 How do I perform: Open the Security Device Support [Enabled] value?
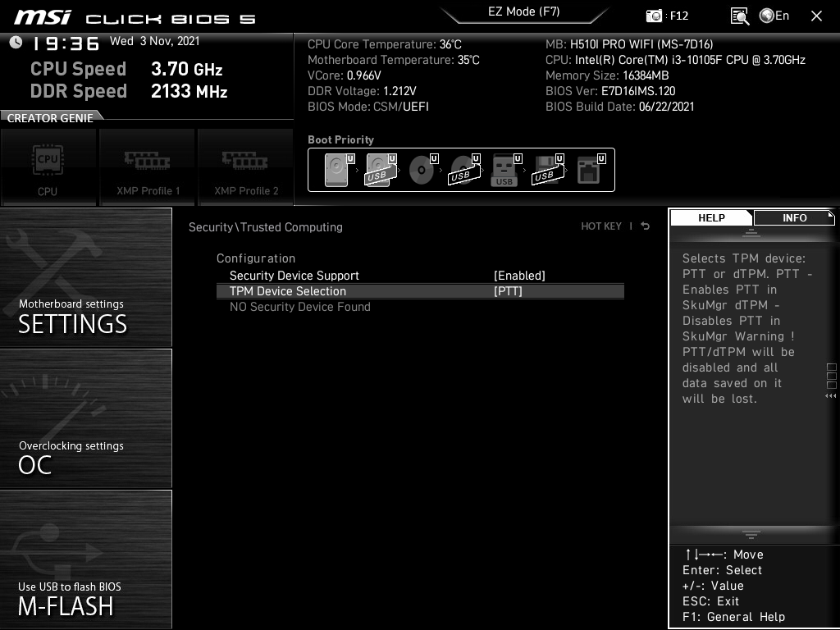point(519,276)
